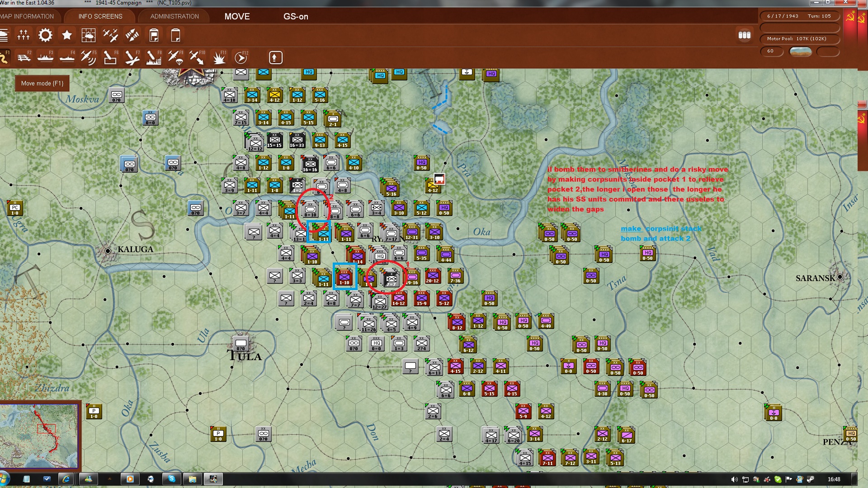Open the MAP INFORMATION tab

27,16
